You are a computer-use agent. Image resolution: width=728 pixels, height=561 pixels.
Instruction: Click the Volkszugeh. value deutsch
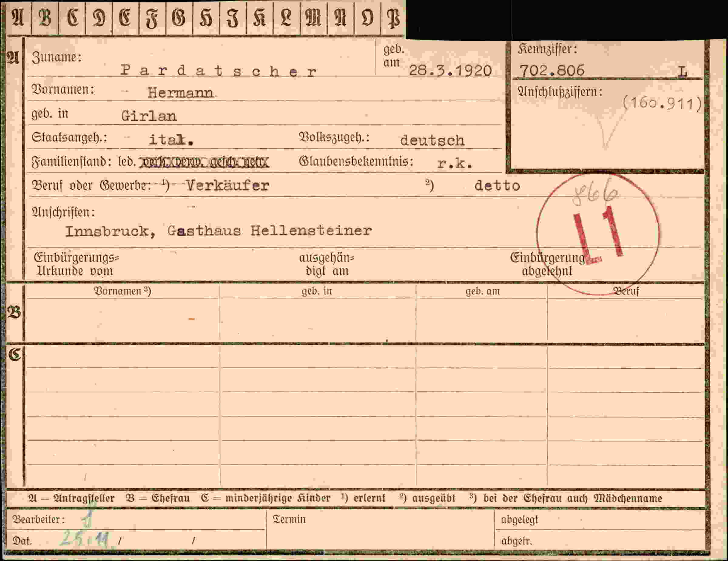click(432, 140)
